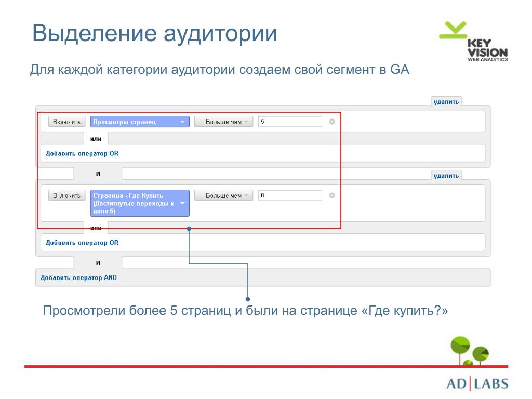Screen dimensions: 532x399
Task: Open the Просмотры страниц metric dropdown
Action: click(x=140, y=122)
